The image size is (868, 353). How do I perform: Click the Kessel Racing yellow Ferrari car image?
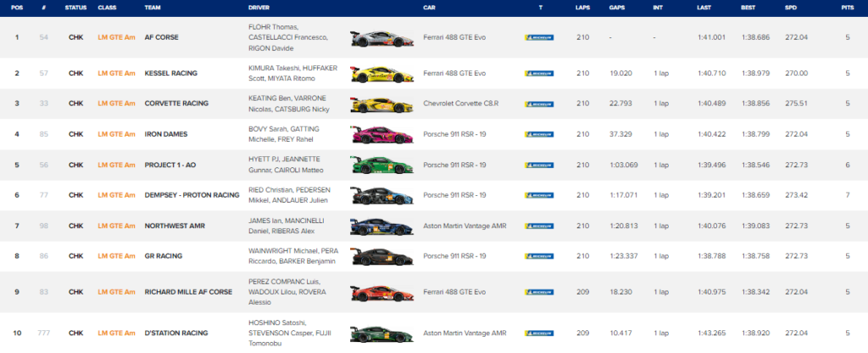381,74
